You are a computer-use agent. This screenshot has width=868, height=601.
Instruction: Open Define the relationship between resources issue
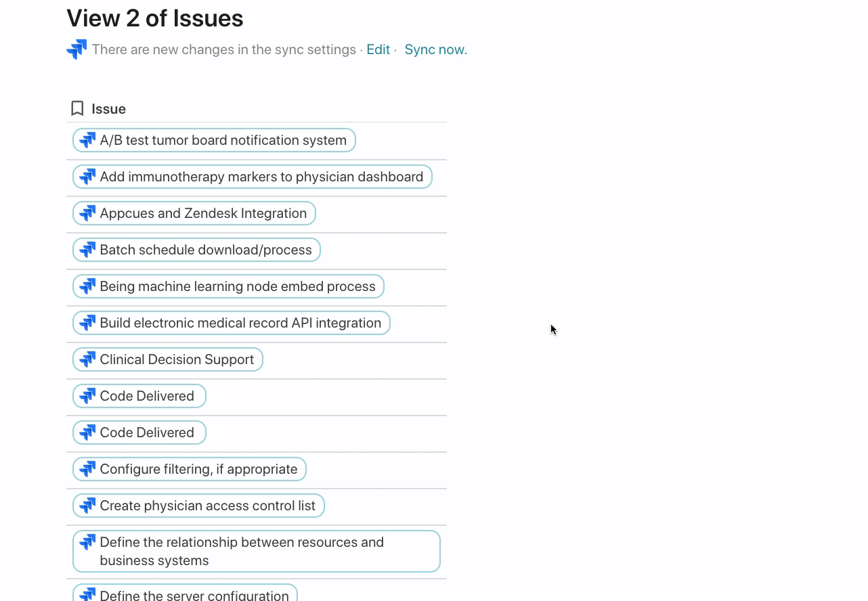point(242,551)
